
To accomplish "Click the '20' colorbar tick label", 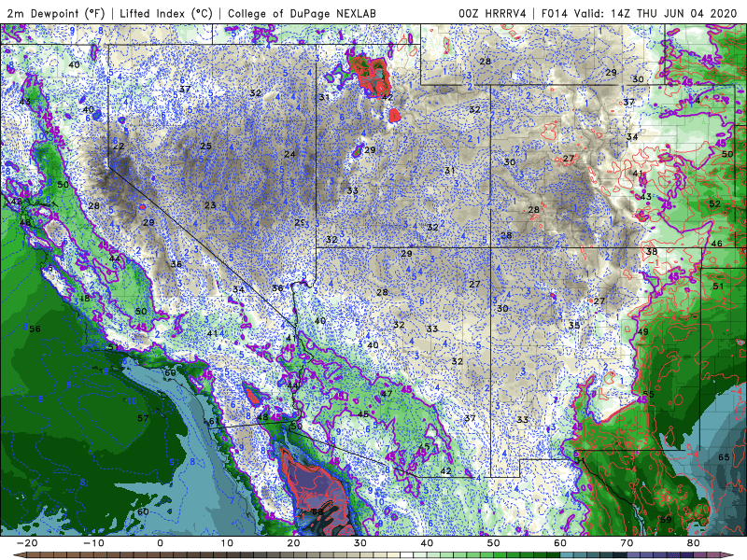I will pos(293,543).
